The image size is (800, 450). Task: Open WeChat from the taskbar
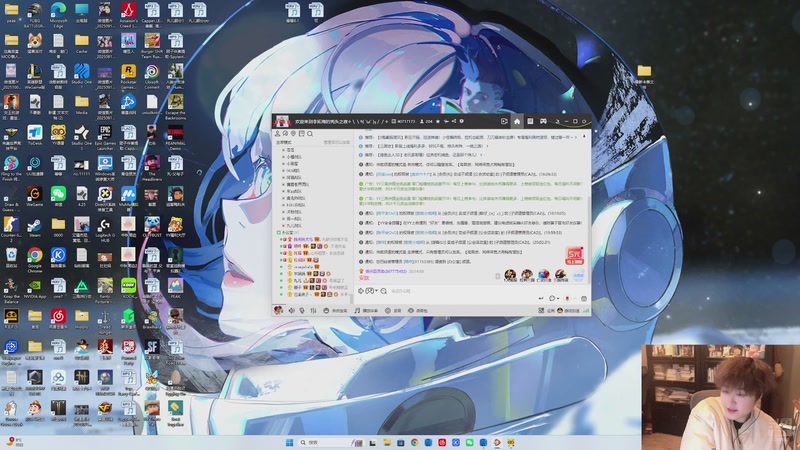click(469, 442)
